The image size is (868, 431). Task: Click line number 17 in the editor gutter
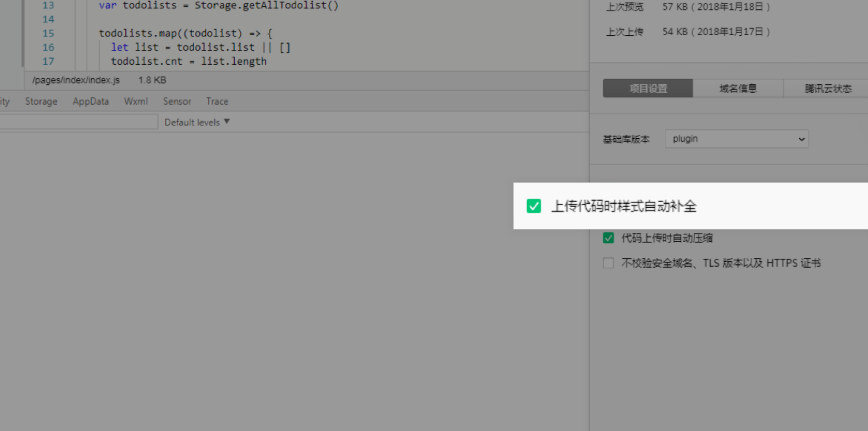[x=48, y=62]
